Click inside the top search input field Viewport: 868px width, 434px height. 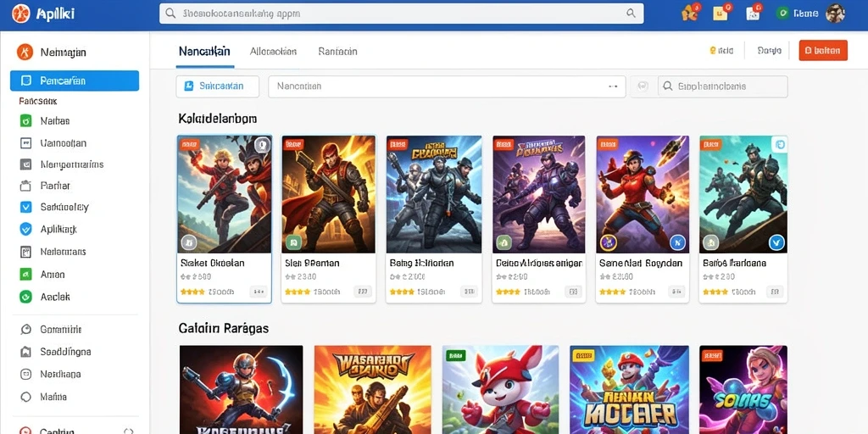click(x=401, y=14)
